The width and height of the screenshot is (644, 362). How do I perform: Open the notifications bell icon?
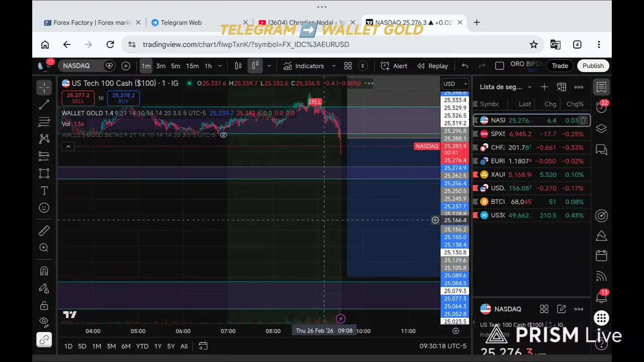click(601, 297)
